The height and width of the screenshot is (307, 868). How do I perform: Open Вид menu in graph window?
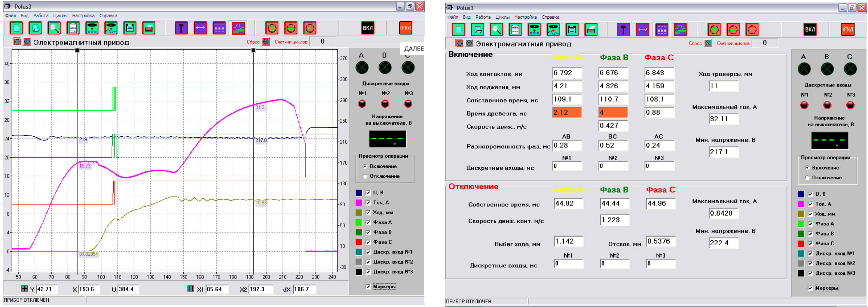25,16
